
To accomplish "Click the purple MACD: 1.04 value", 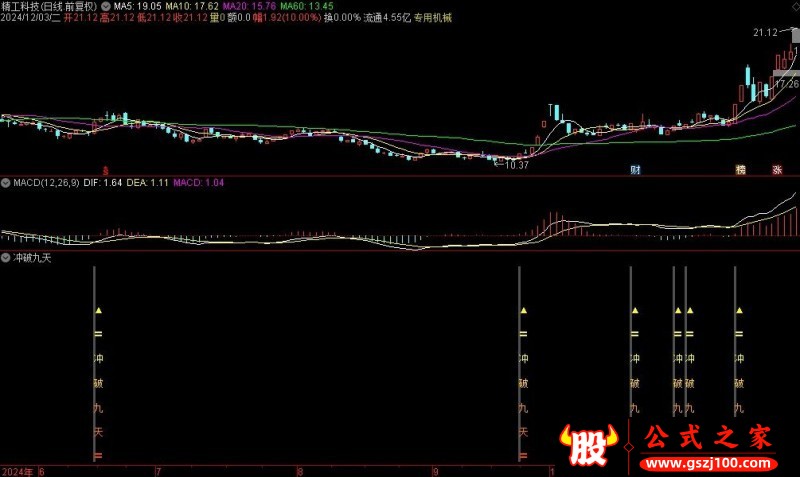I will [198, 183].
